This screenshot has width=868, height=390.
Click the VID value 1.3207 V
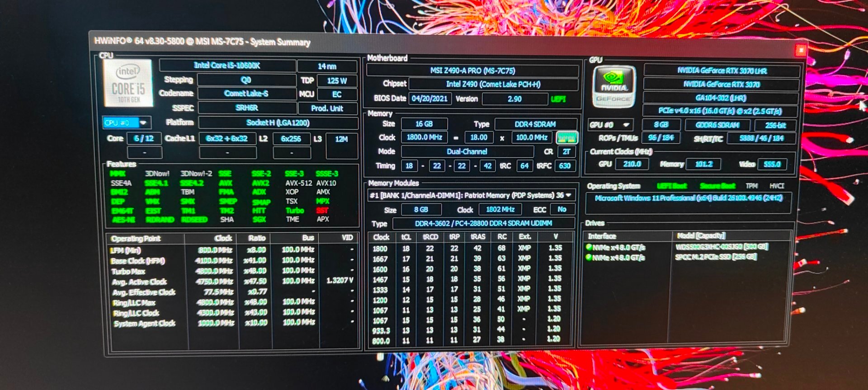tap(340, 281)
